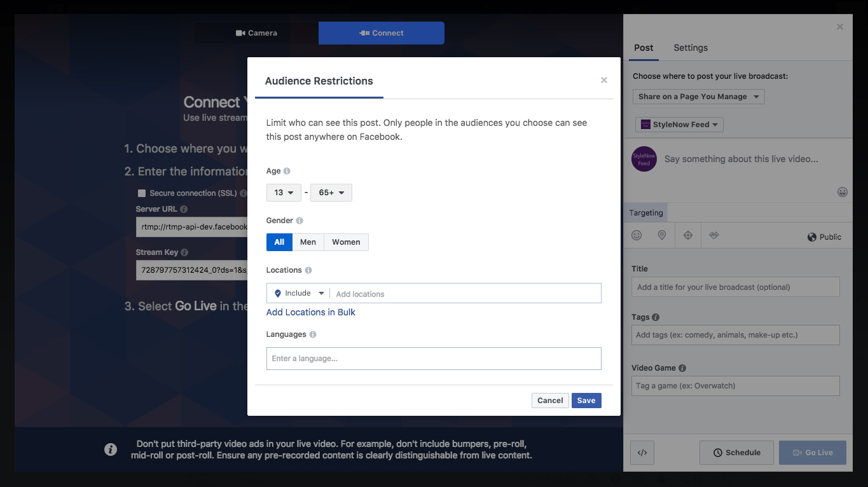Viewport: 868px width, 487px height.
Task: Enable the Secure connection (SSL) checkbox
Action: click(142, 193)
